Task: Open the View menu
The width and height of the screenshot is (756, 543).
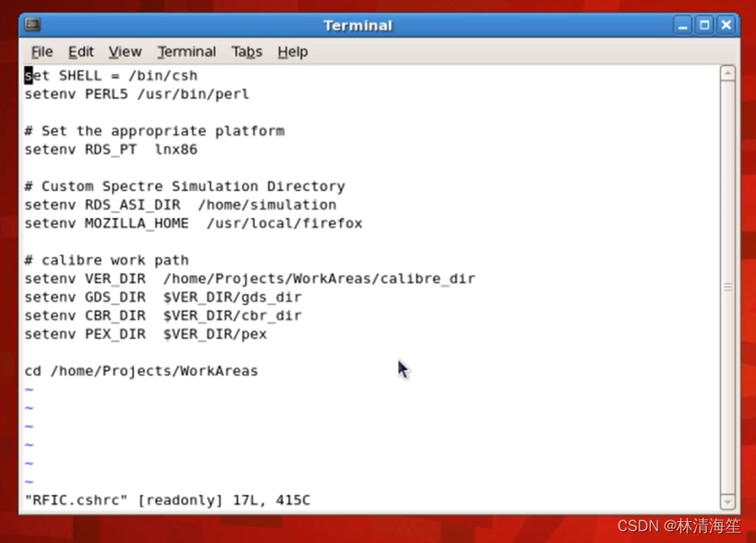Action: pyautogui.click(x=125, y=52)
